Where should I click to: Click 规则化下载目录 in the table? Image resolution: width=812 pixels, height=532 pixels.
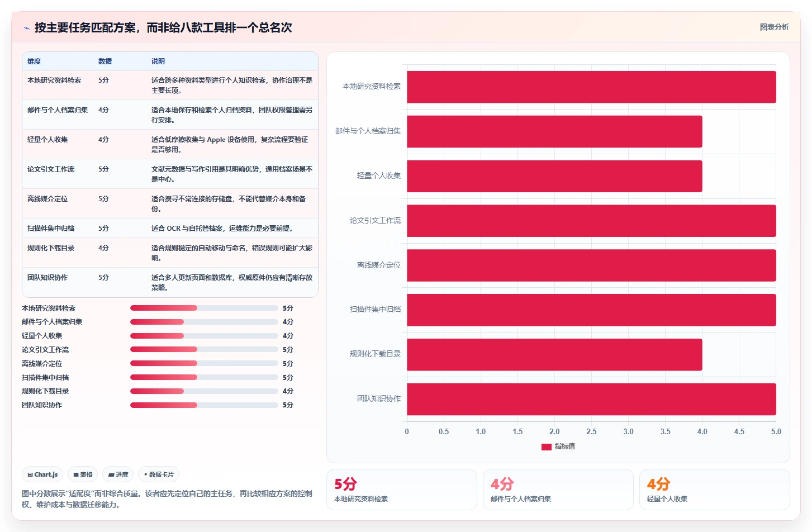click(x=51, y=248)
